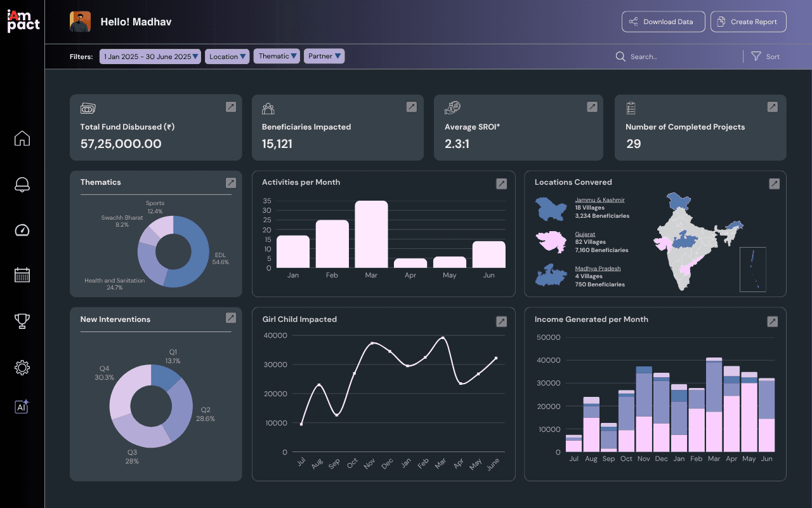Open the Partner filter dropdown
The image size is (812, 508).
tap(324, 56)
